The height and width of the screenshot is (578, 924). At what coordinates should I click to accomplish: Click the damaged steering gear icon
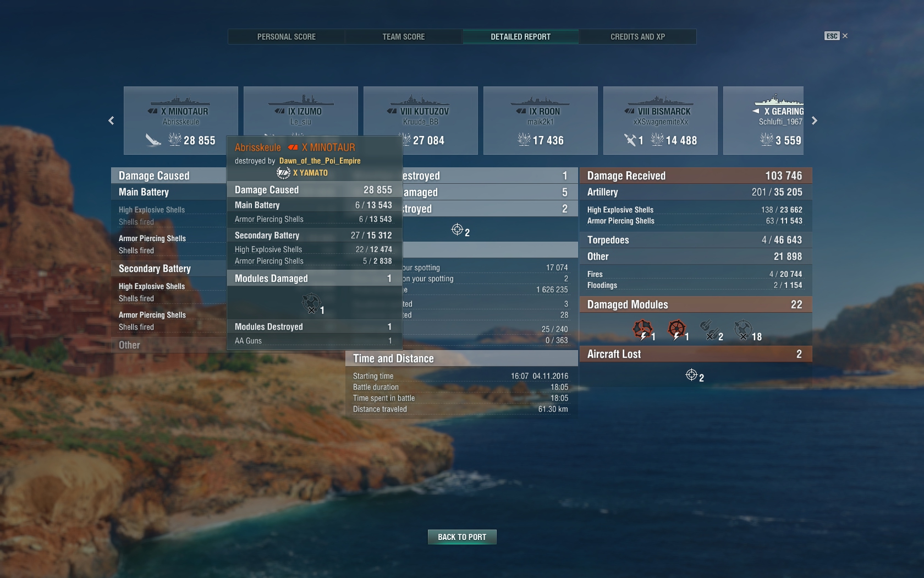(676, 329)
